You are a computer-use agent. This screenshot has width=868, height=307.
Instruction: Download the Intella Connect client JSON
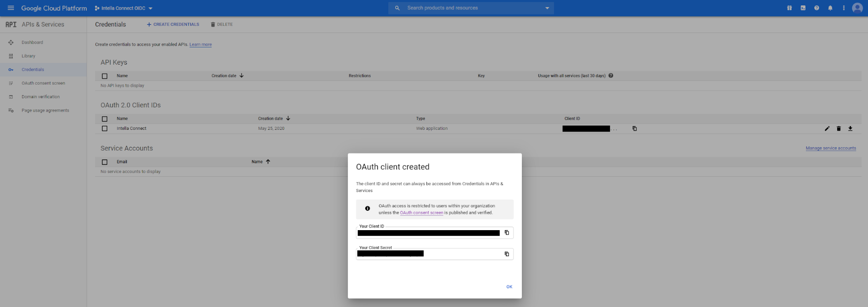[x=850, y=129]
